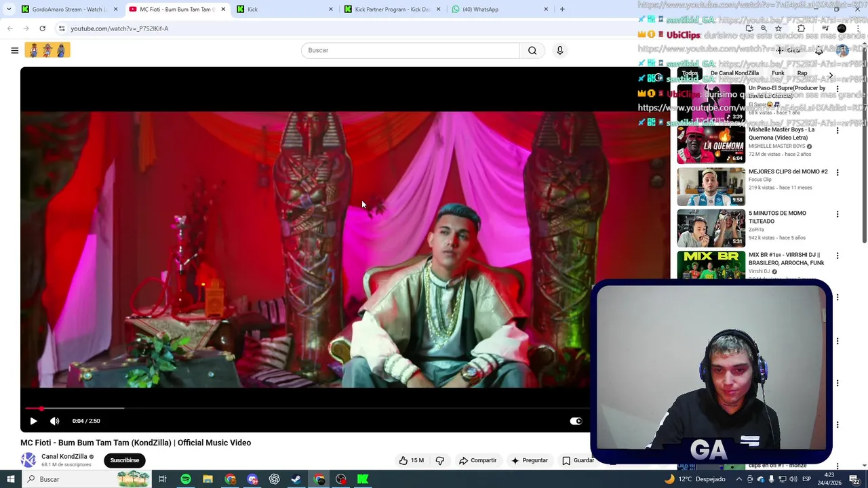
Task: Reload the page in Chrome
Action: [x=42, y=28]
